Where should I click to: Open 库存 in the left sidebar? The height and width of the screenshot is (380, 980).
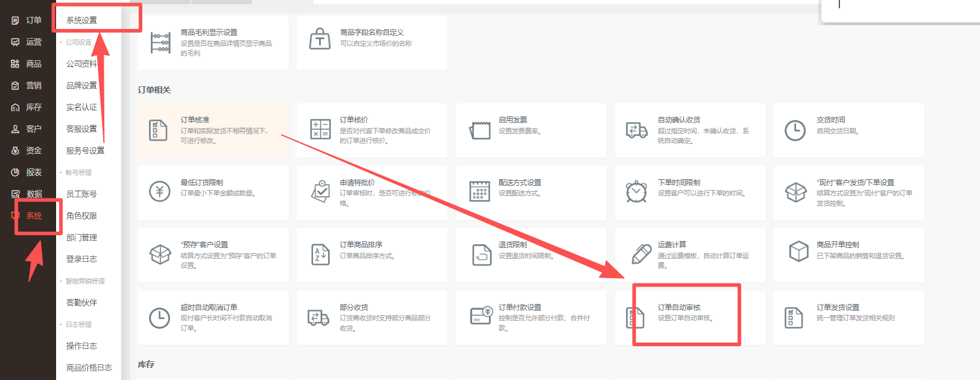(x=34, y=107)
